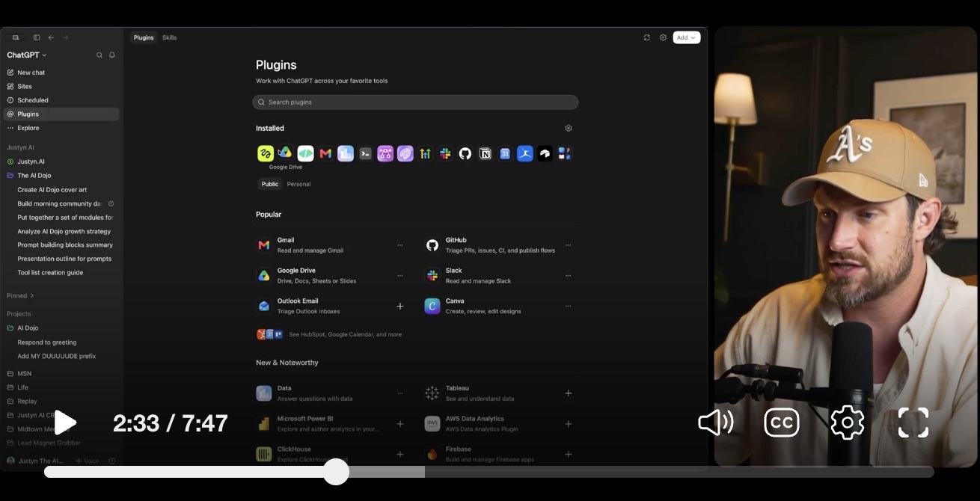Expand the Pinned section
980x501 pixels.
(x=20, y=295)
